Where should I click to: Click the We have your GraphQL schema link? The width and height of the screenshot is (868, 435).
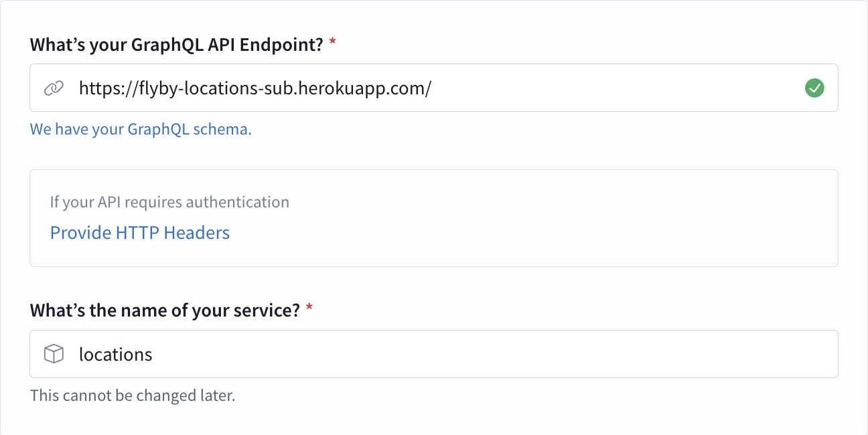pos(140,128)
